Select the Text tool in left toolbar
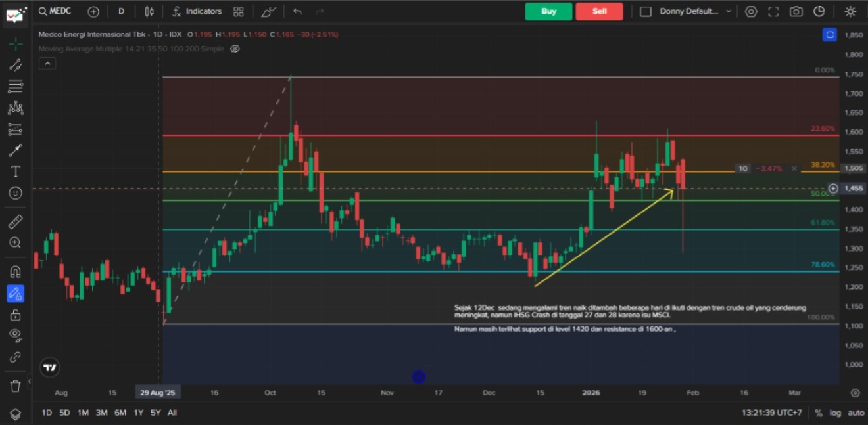Screen dimensions: 868x425 [16, 171]
